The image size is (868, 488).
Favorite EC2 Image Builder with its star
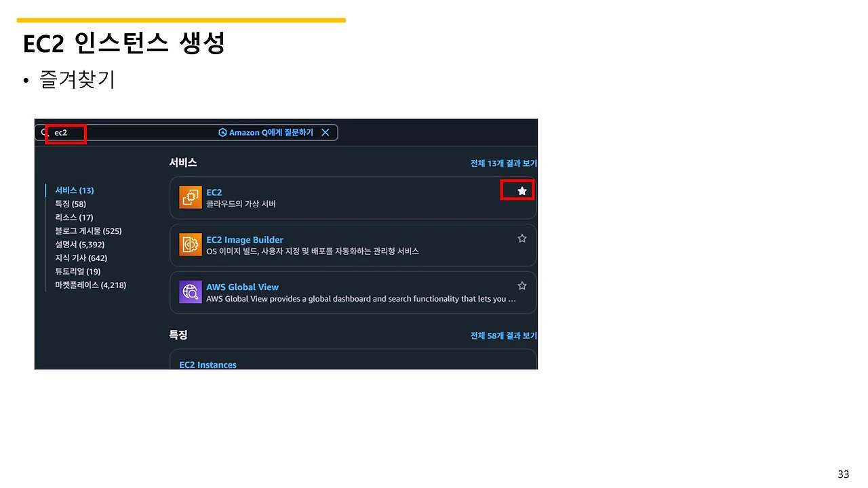(x=521, y=238)
